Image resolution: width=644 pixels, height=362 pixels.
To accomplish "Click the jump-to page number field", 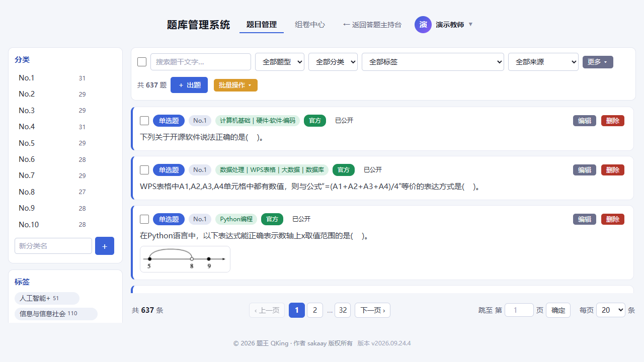I will [x=519, y=310].
